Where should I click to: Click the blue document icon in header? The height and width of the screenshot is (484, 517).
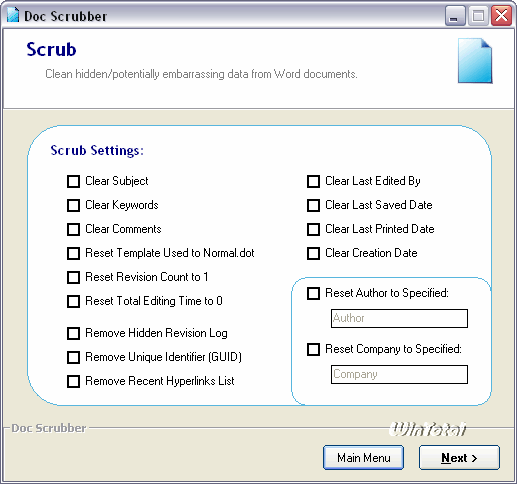(x=475, y=61)
